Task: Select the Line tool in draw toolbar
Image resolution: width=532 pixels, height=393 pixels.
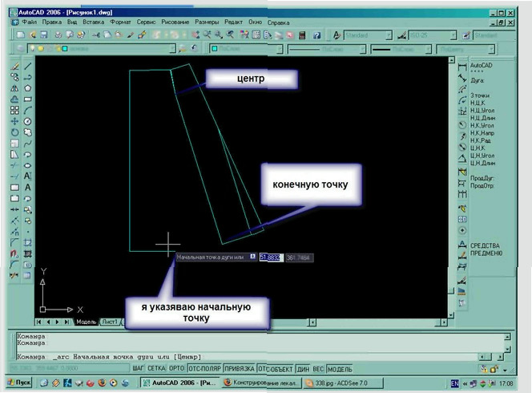Action: point(28,66)
